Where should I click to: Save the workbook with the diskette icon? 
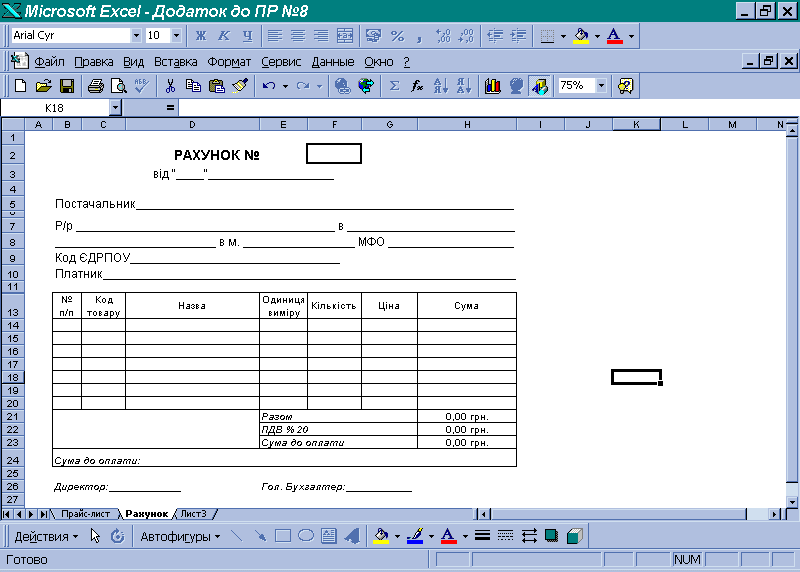67,86
